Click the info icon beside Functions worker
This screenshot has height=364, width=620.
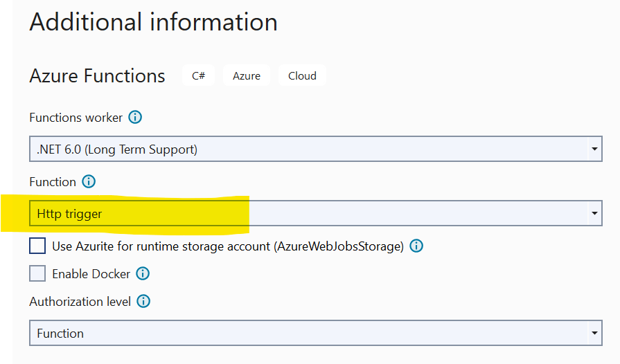136,118
